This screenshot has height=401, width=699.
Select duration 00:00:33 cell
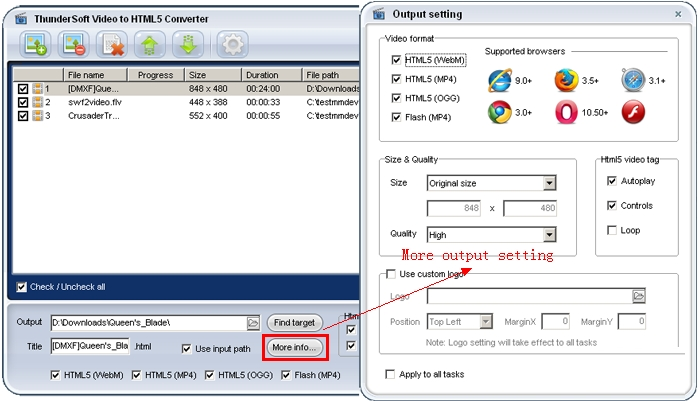pyautogui.click(x=263, y=102)
